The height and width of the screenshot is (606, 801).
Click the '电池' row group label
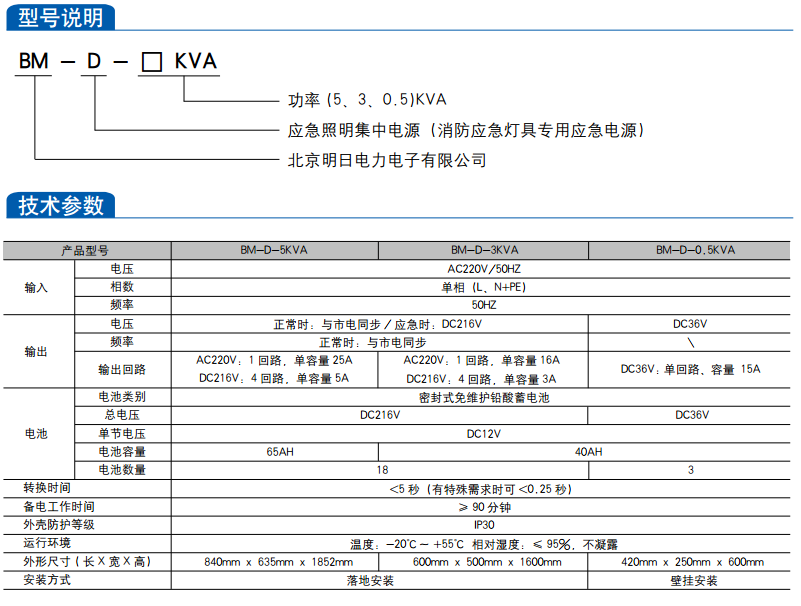(36, 434)
